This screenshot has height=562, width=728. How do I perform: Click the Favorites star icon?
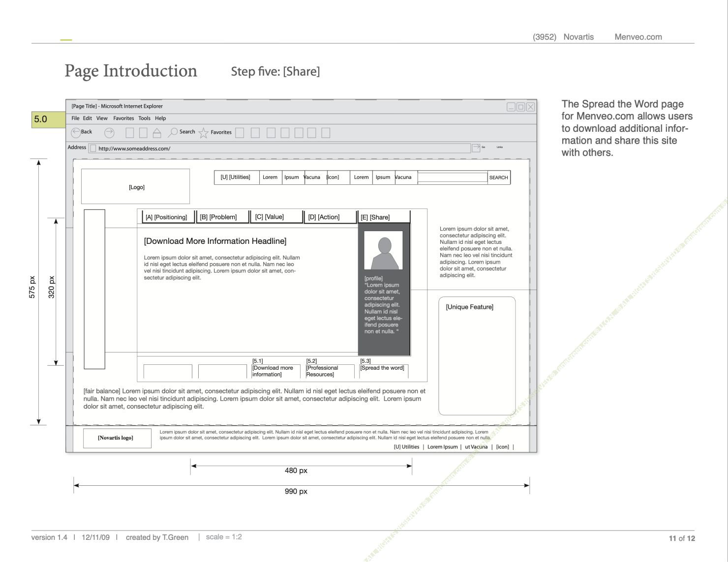(x=204, y=133)
